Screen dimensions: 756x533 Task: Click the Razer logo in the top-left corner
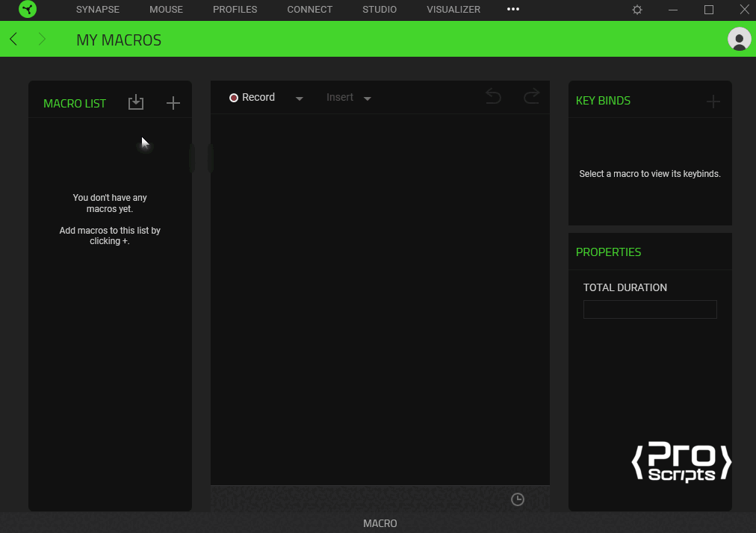point(27,10)
